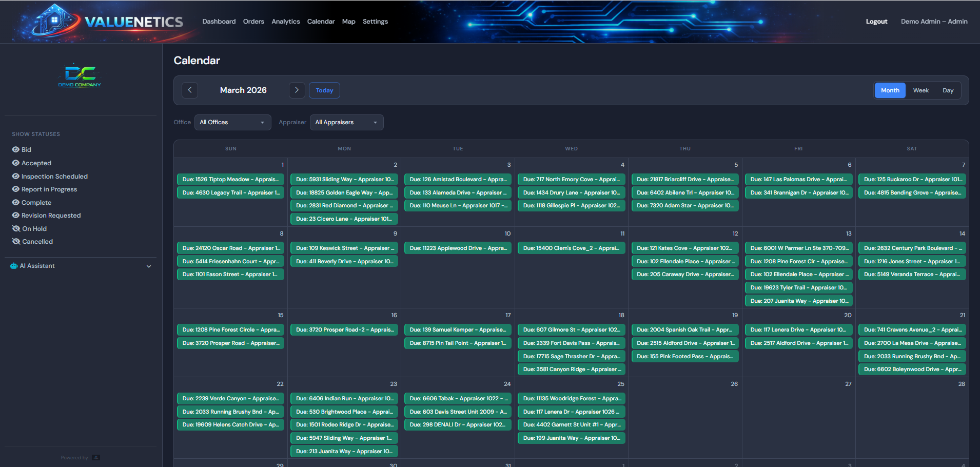This screenshot has height=467, width=980.
Task: Show the On Hold status eye icon
Action: 15,228
